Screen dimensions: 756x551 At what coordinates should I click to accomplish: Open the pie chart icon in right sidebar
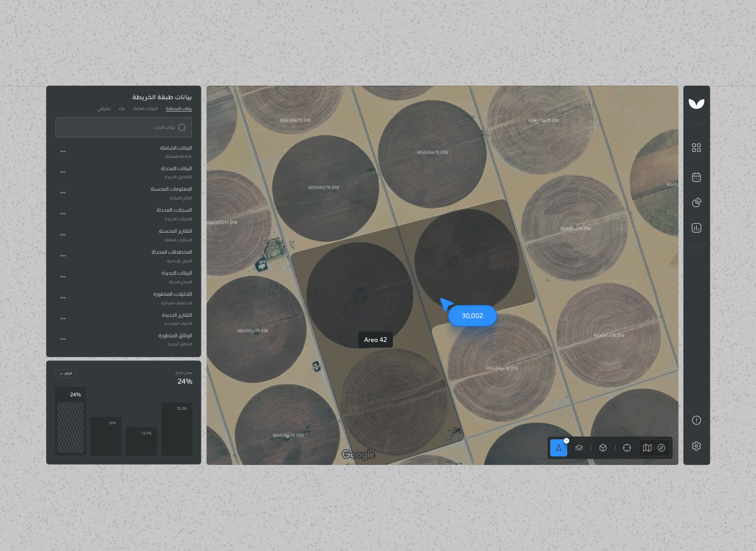click(696, 202)
